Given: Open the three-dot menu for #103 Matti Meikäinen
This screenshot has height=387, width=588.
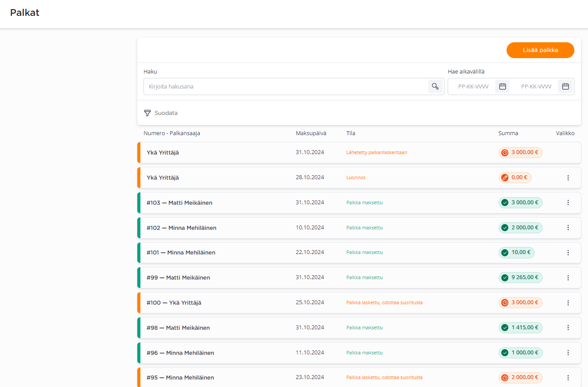Looking at the screenshot, I should 568,203.
